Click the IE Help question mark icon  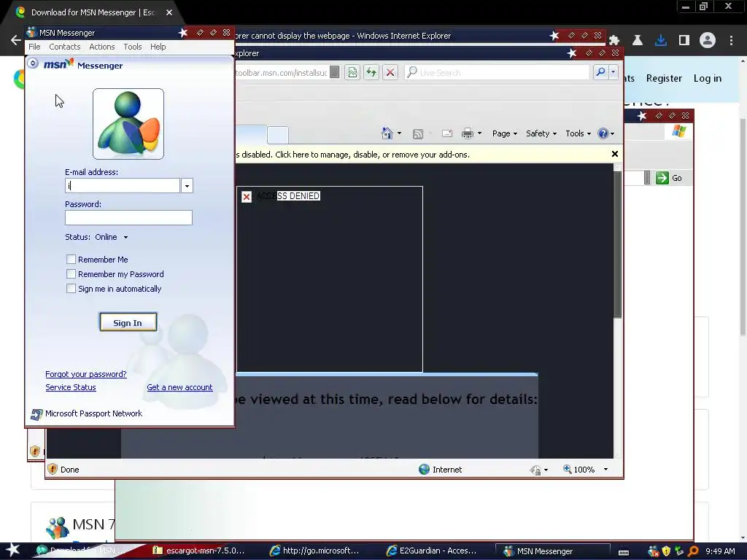point(603,133)
